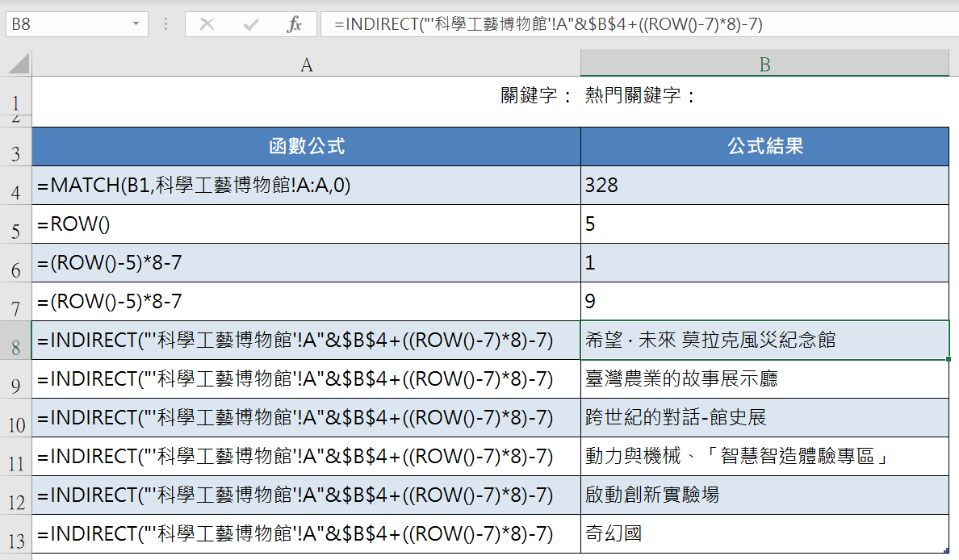Click the Enter checkmark formula bar icon
This screenshot has width=959, height=560.
pyautogui.click(x=251, y=24)
